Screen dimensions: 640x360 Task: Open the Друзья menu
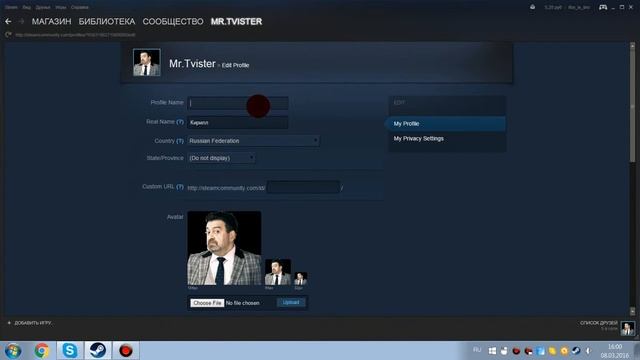pos(43,7)
